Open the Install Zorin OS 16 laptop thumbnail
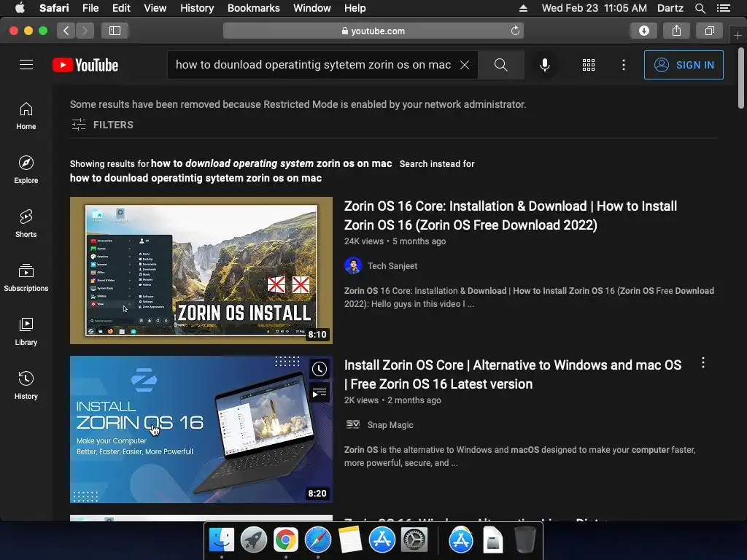Screen dimensions: 747x560 [201, 429]
